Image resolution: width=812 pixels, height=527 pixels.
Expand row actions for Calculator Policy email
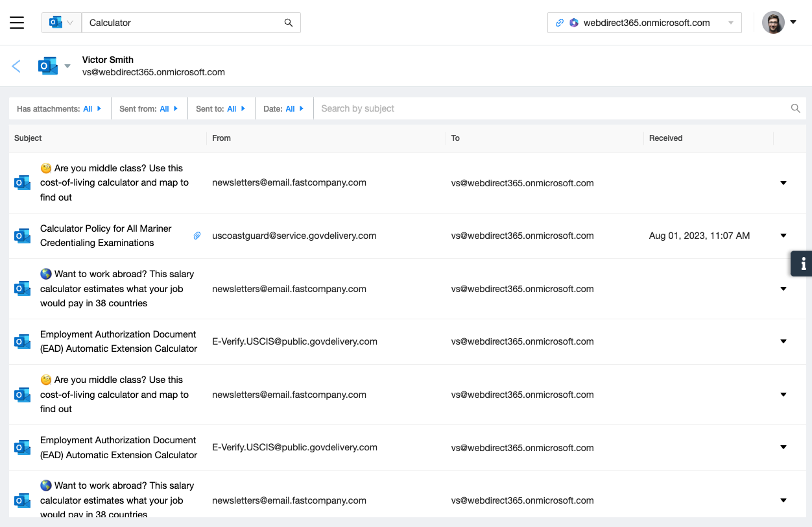tap(783, 236)
